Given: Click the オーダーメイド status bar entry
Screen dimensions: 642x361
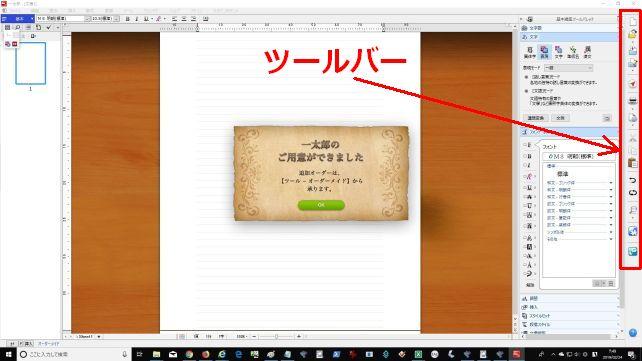Looking at the screenshot, I should pos(49,344).
